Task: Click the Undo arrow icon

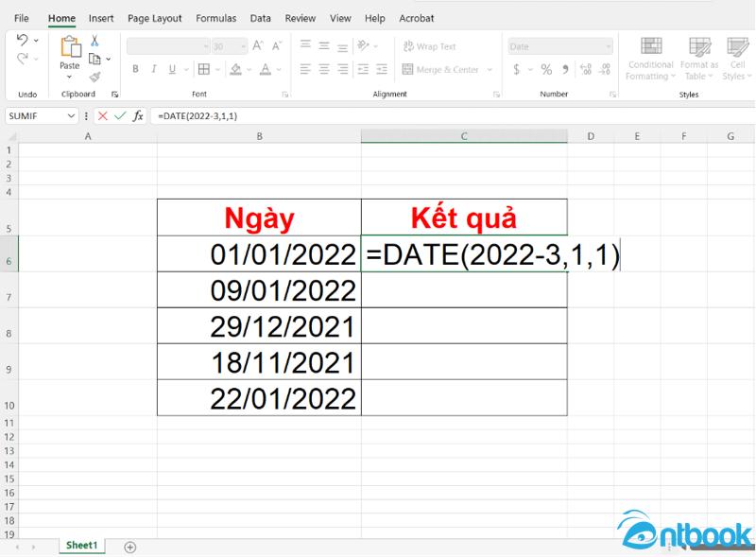Action: 22,40
